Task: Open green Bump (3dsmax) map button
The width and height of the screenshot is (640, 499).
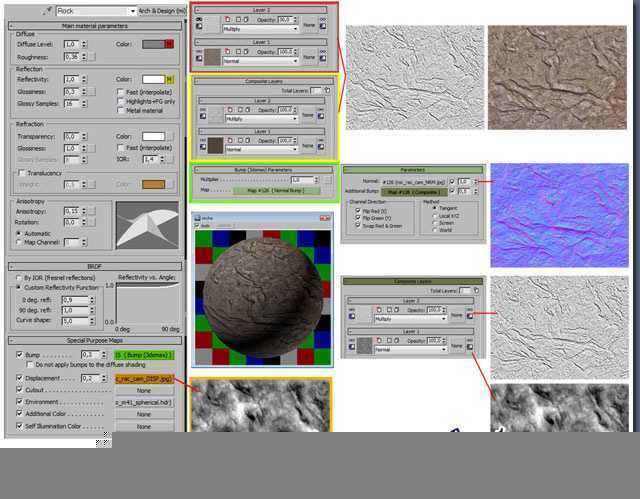Action: [144, 355]
